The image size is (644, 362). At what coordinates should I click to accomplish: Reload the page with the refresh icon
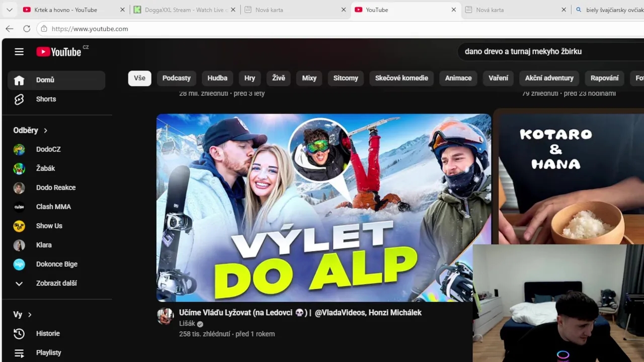27,29
